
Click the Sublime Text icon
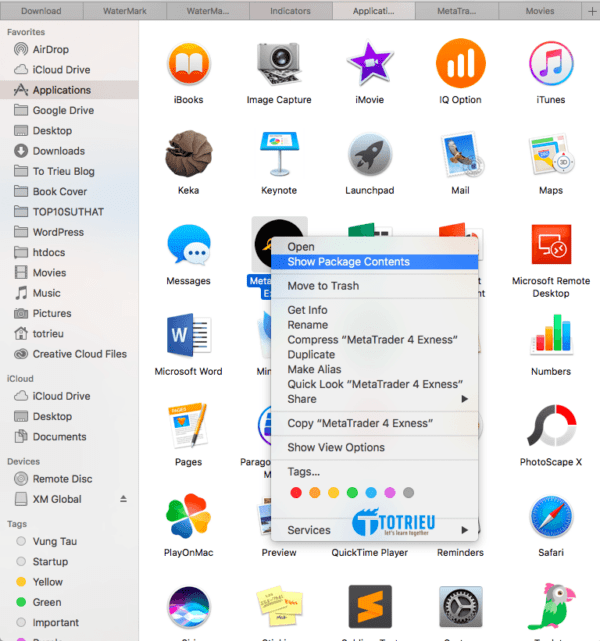[x=370, y=606]
